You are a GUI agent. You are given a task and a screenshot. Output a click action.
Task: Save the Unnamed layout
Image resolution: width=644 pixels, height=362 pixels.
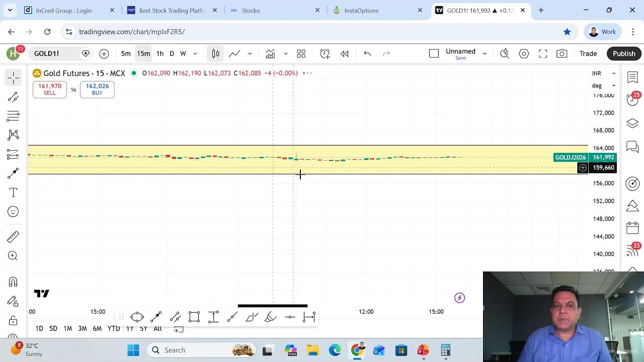click(x=460, y=58)
